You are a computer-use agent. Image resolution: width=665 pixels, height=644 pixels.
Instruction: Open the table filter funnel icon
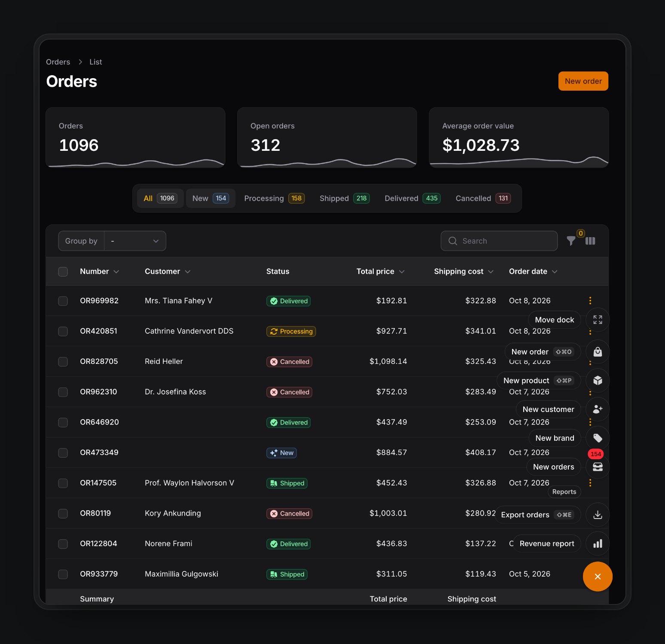[571, 241]
